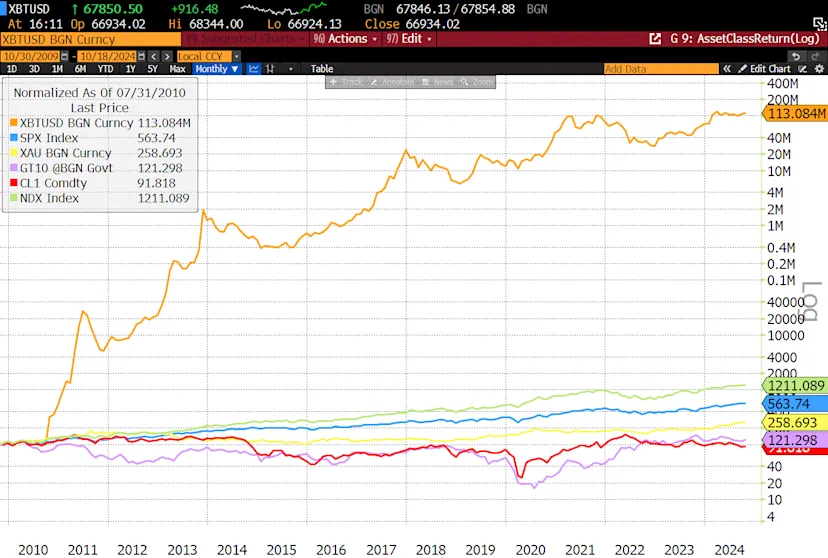Click the 258.693 yellow axis value tag
Viewport: 828px width, 558px height.
795,422
